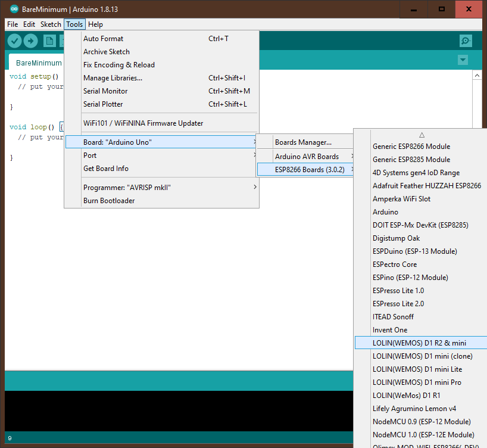
Task: Pick LOLIN(WEMOS) D1 mini Pro
Action: [x=421, y=382]
